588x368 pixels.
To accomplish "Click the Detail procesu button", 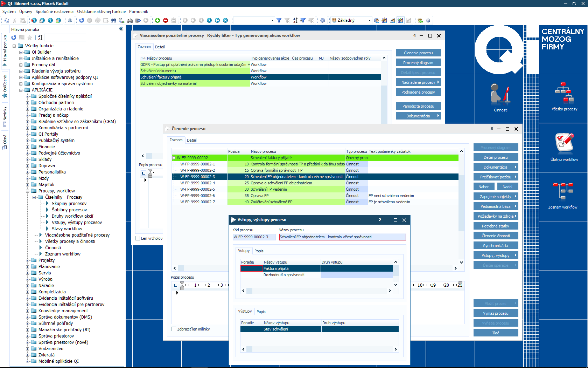I will 495,157.
